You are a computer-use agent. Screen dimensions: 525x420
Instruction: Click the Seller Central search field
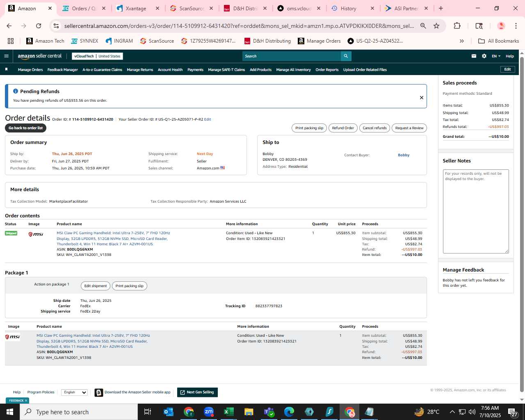(292, 56)
